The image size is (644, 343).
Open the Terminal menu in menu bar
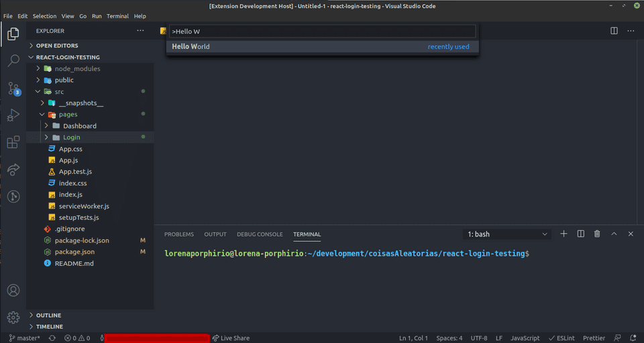(117, 16)
